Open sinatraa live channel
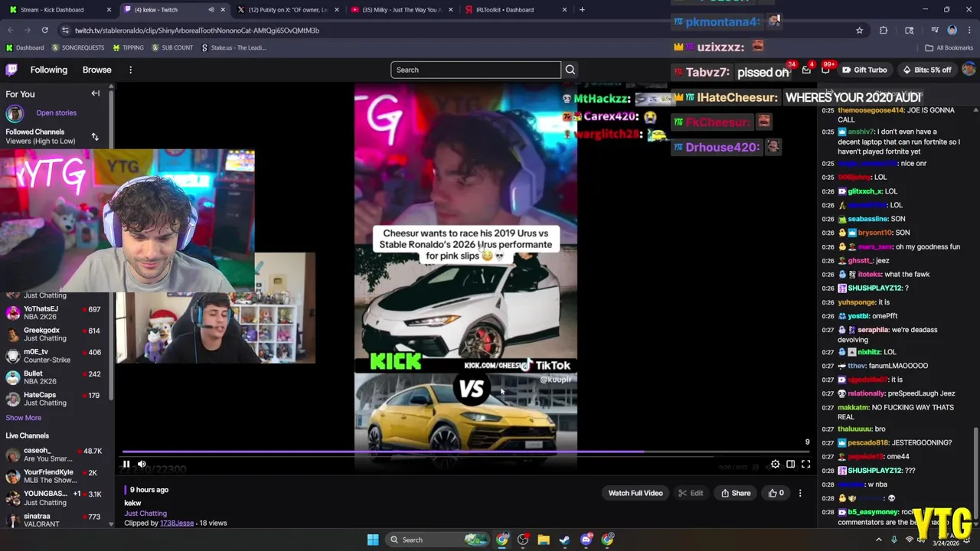Image resolution: width=980 pixels, height=551 pixels. pos(54,520)
